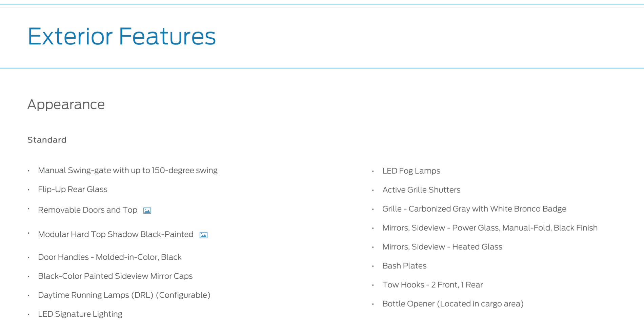The height and width of the screenshot is (333, 644).
Task: Click Removable Doors and Top text
Action: (88, 210)
